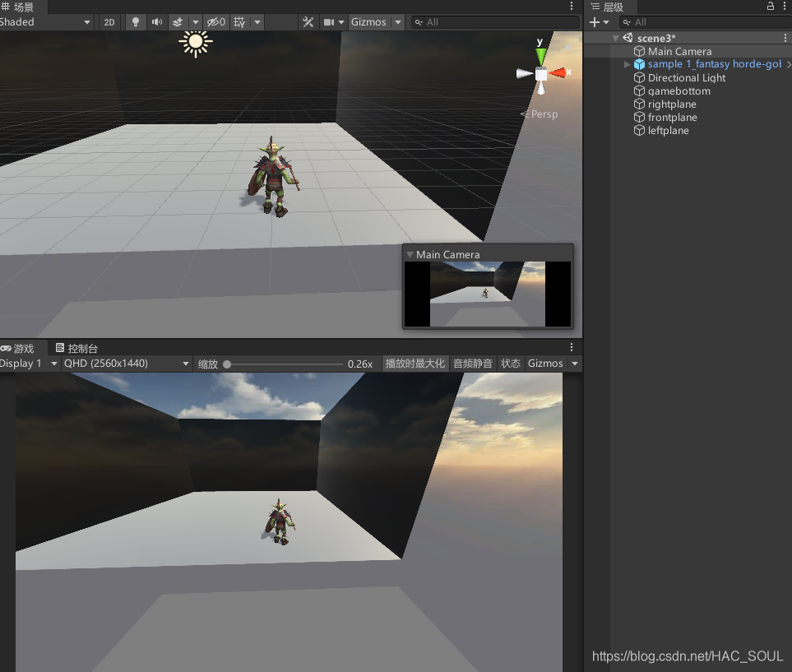Click cube icon beside gamebottom
Viewport: 792px width, 672px height.
pyautogui.click(x=640, y=90)
